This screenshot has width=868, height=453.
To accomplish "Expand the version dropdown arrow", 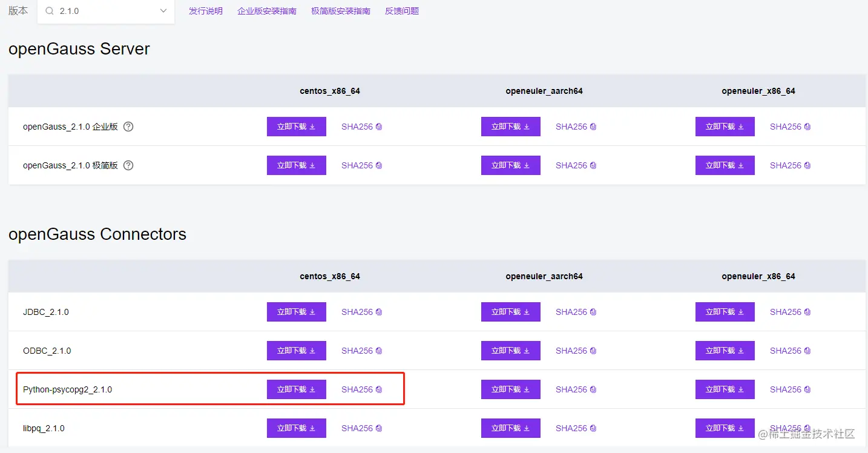I will (x=163, y=11).
